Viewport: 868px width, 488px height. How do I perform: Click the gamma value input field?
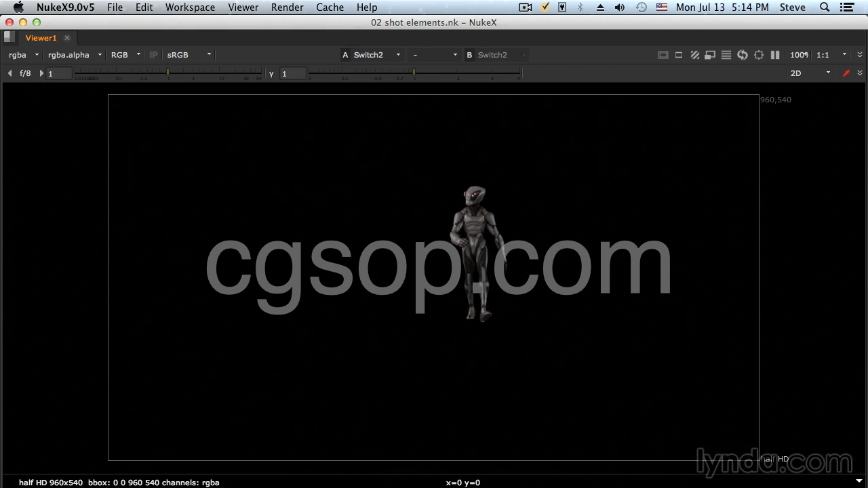pyautogui.click(x=293, y=74)
